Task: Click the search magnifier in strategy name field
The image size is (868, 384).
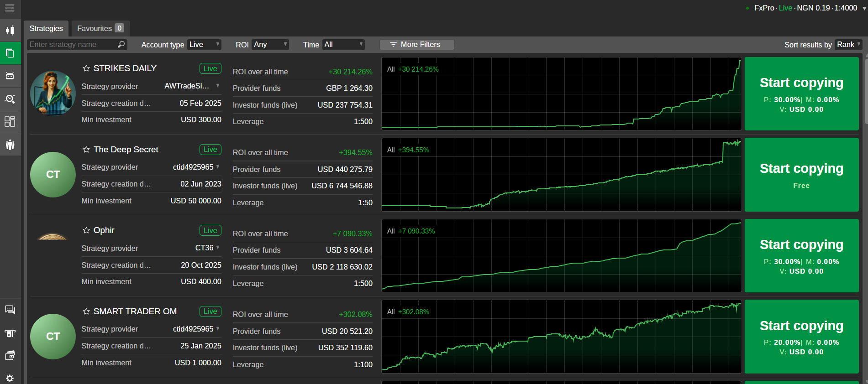Action: 121,44
